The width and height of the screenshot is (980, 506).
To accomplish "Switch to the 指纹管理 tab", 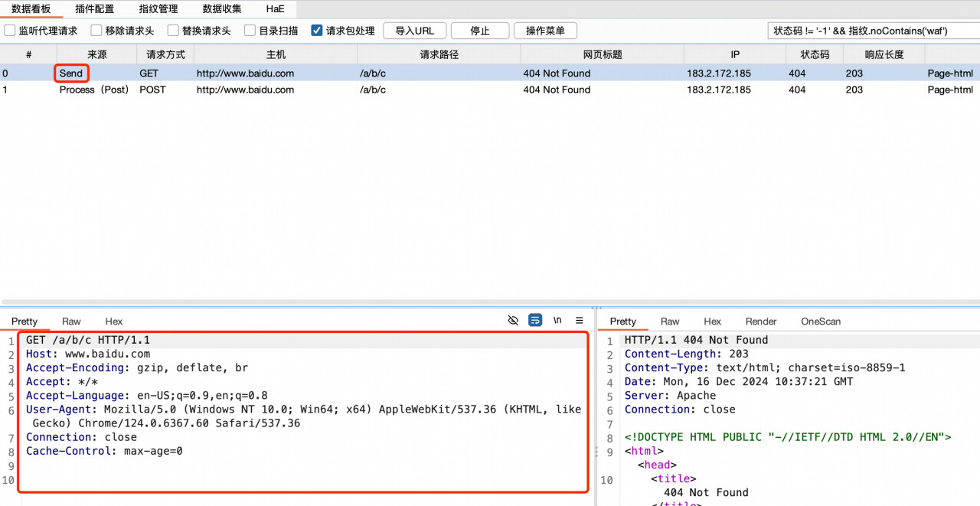I will point(158,9).
